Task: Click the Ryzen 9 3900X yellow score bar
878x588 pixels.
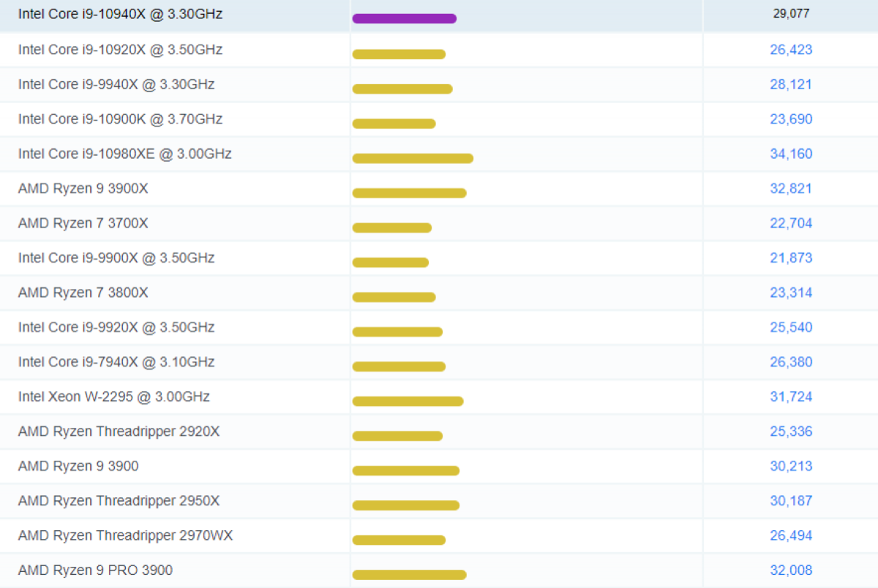Action: pos(410,193)
